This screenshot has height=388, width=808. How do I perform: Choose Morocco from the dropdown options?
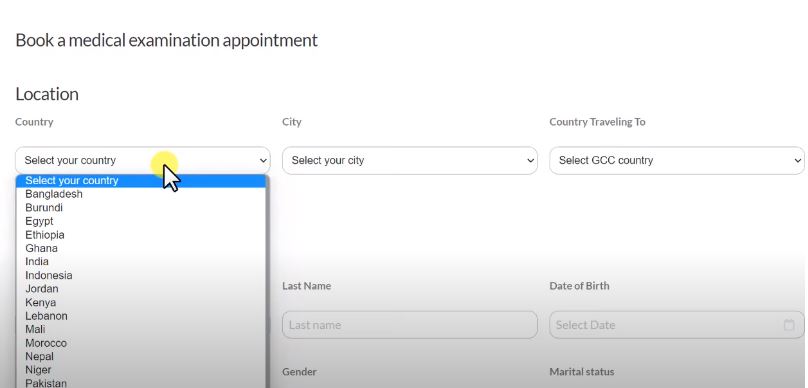(141, 343)
